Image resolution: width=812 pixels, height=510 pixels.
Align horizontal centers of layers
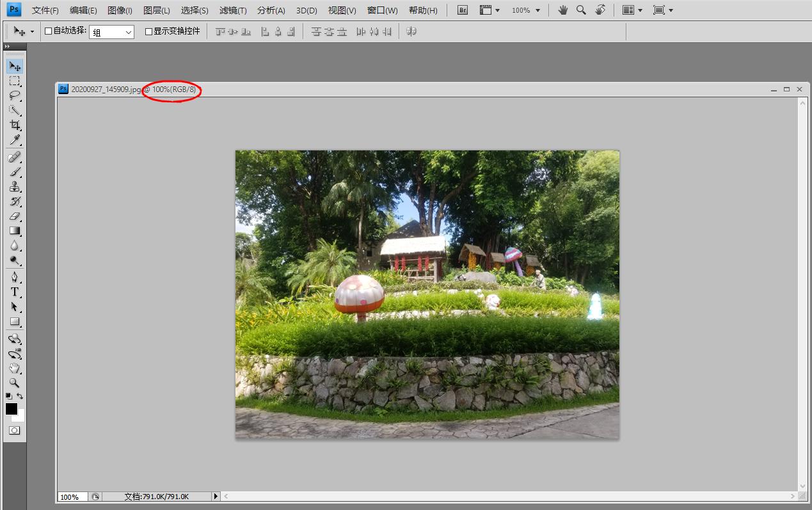tap(278, 31)
